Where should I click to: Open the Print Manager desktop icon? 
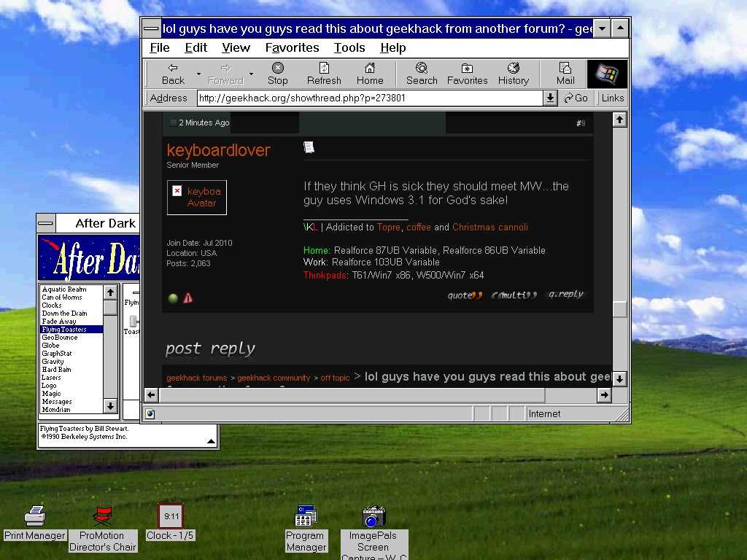[x=35, y=516]
